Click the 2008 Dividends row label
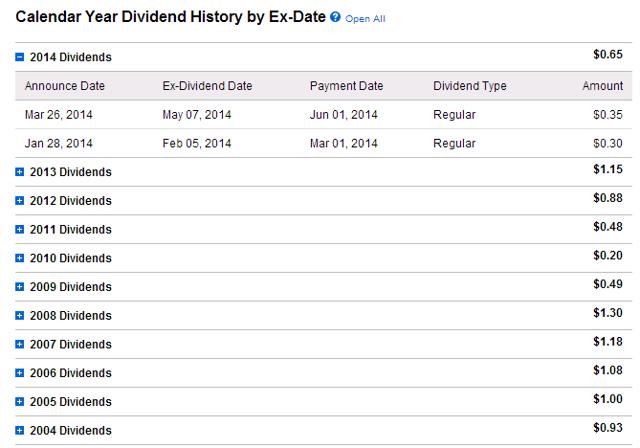This screenshot has width=640, height=448. 71,315
